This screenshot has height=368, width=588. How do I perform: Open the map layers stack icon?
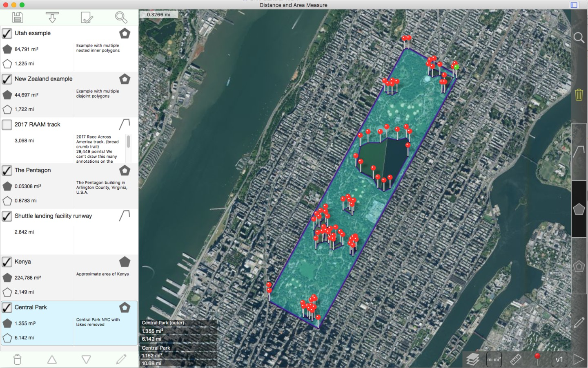click(473, 359)
